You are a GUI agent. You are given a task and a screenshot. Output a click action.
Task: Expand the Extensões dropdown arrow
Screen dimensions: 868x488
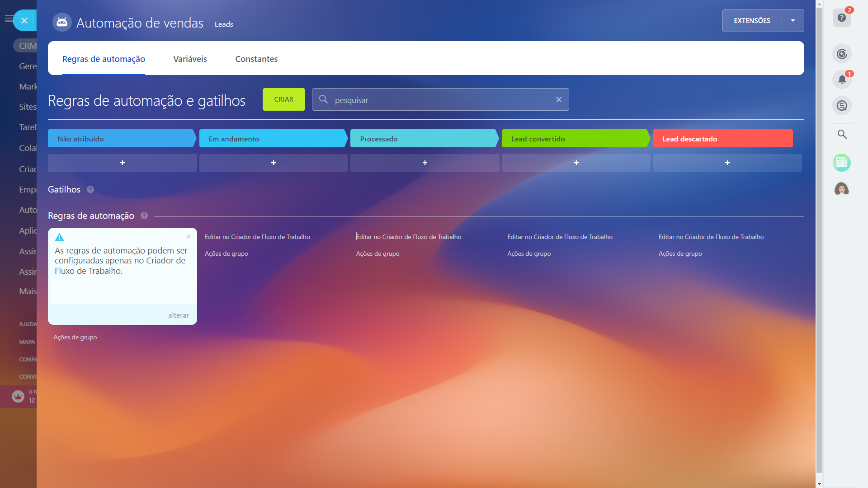tap(793, 21)
